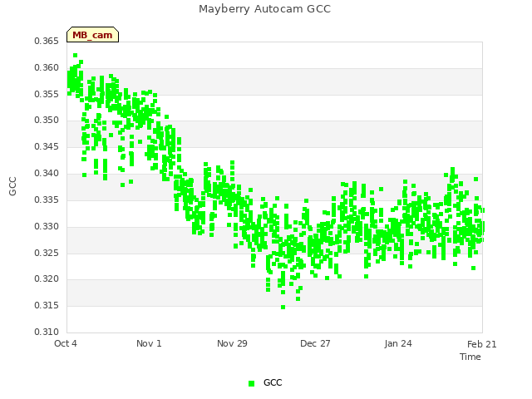532x399 pixels.
Task: Click the green GCC legend swatch
Action: pyautogui.click(x=251, y=383)
